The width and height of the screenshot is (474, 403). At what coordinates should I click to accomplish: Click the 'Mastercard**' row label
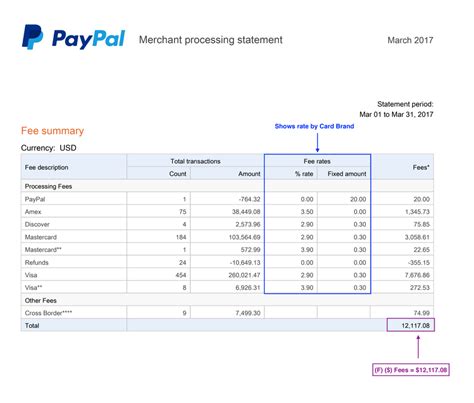click(43, 250)
